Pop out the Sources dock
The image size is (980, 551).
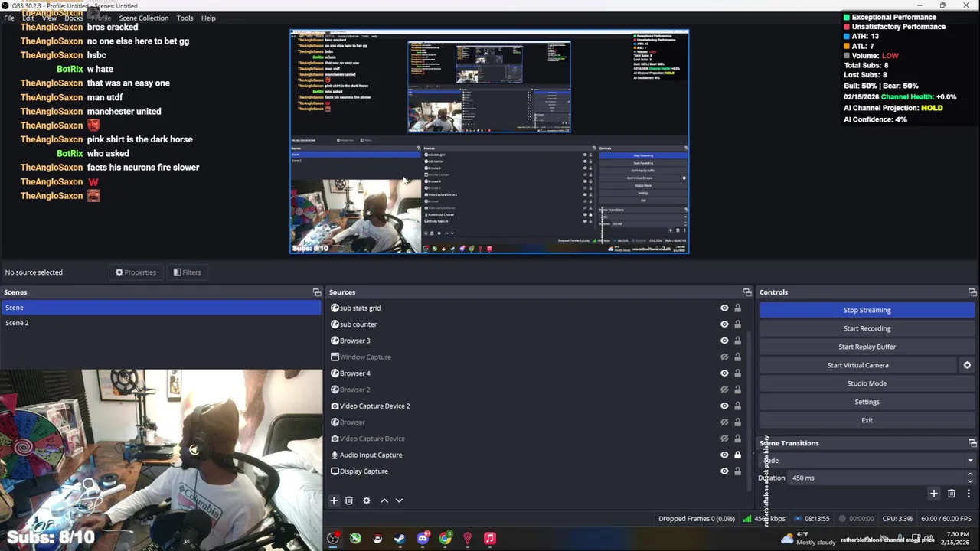747,292
